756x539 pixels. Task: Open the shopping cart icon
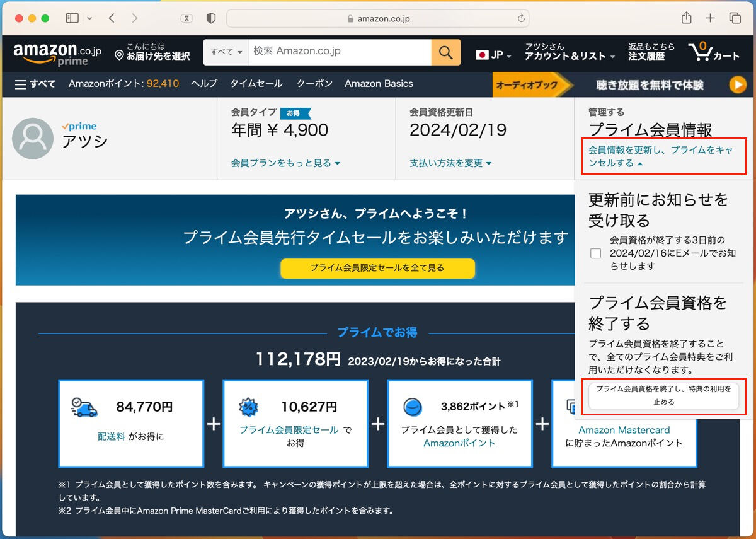tap(714, 52)
